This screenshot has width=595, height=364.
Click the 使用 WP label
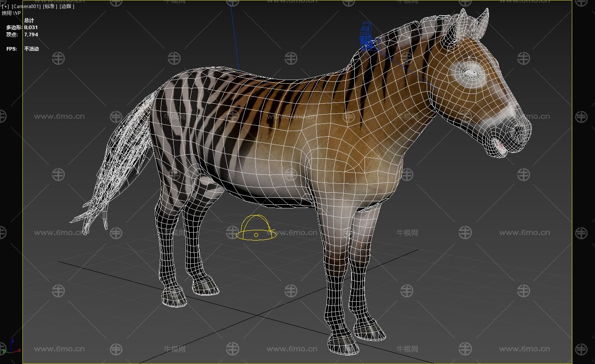(x=11, y=13)
